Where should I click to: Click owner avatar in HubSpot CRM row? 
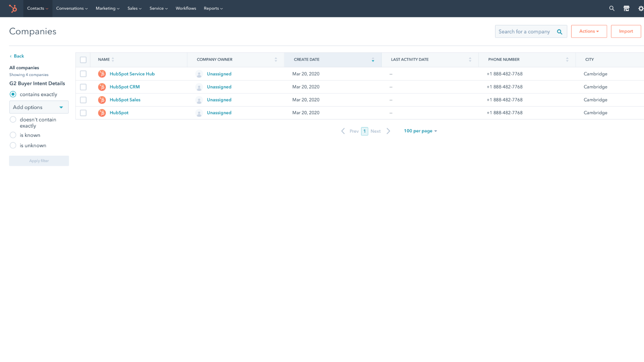pyautogui.click(x=199, y=87)
